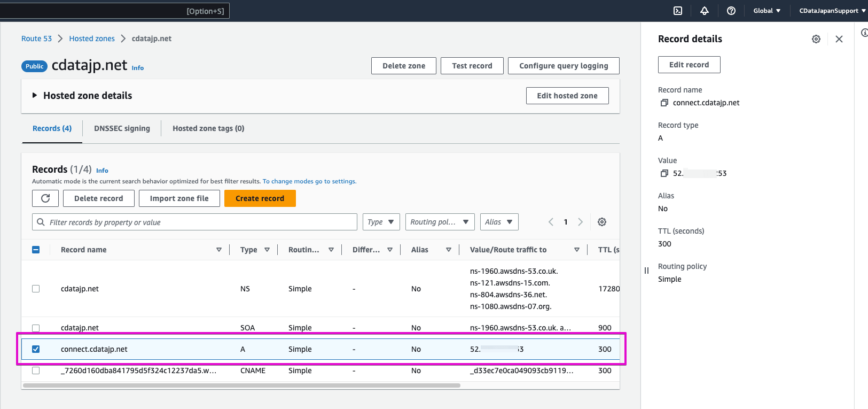Copy the record value IP address

coord(664,173)
